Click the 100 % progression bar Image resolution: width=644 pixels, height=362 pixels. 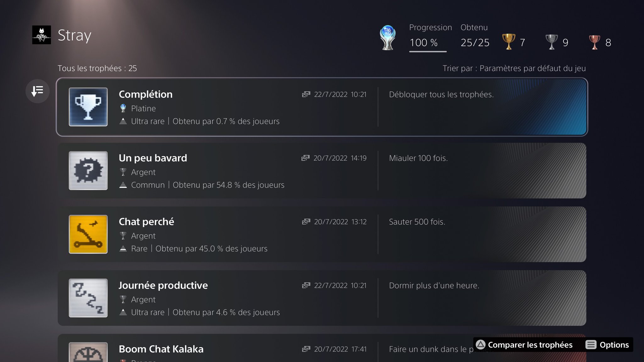(428, 52)
